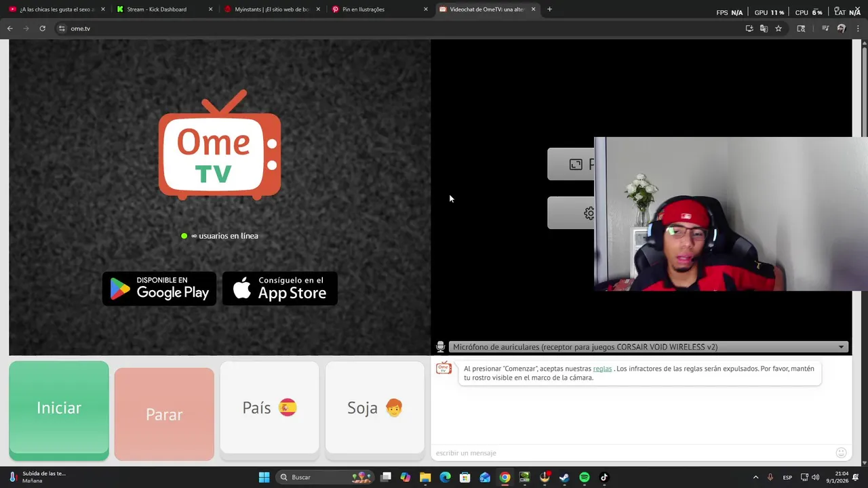
Task: Open File Explorer from the taskbar
Action: 425,477
